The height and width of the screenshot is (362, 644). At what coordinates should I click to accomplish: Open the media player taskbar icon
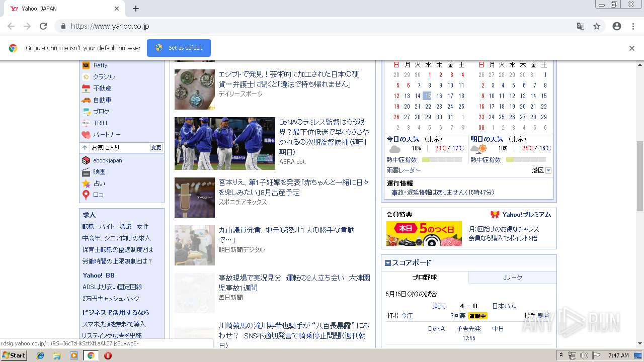74,355
